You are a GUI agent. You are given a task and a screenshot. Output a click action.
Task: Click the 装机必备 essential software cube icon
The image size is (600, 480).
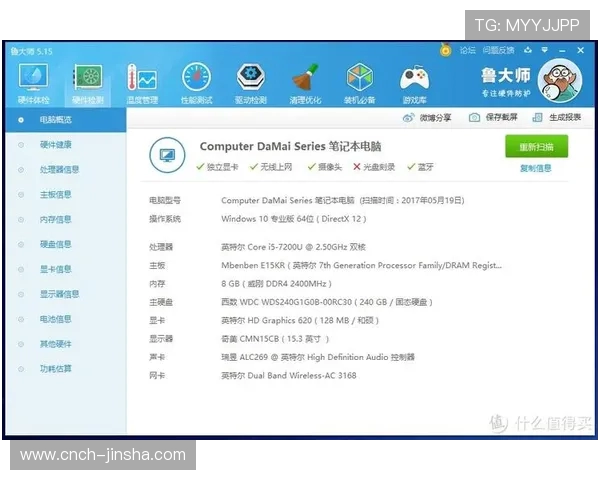(x=359, y=80)
